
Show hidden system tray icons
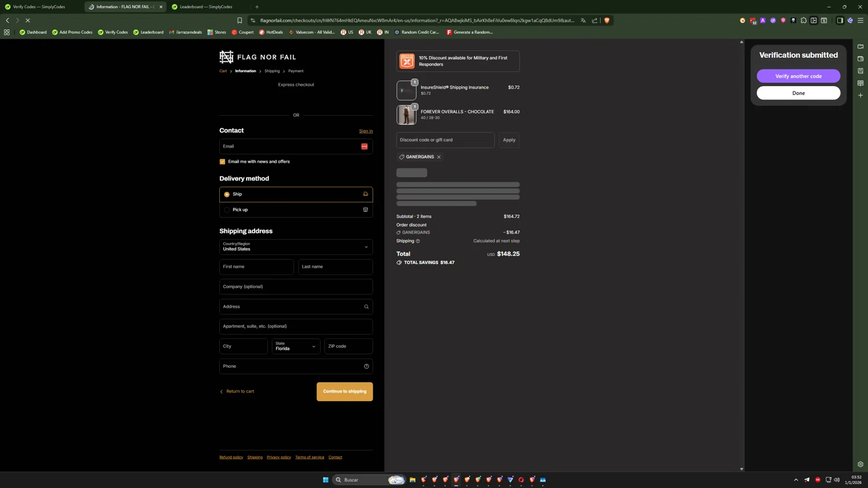point(796,480)
